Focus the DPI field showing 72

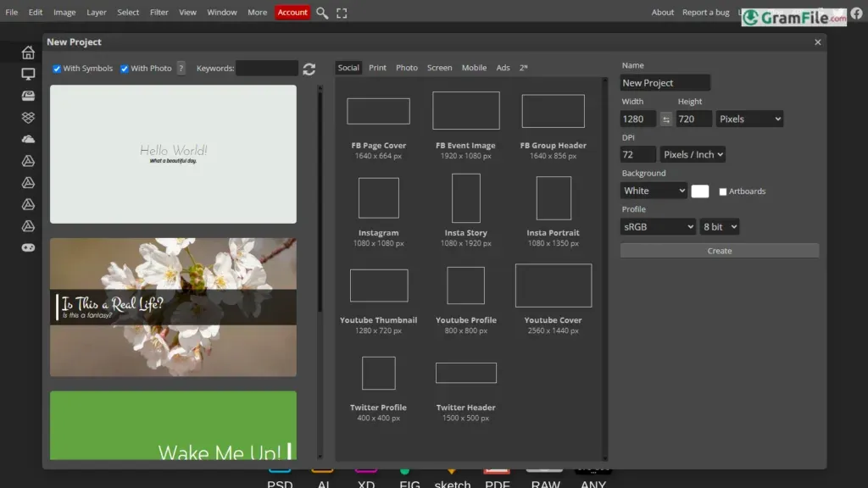637,154
